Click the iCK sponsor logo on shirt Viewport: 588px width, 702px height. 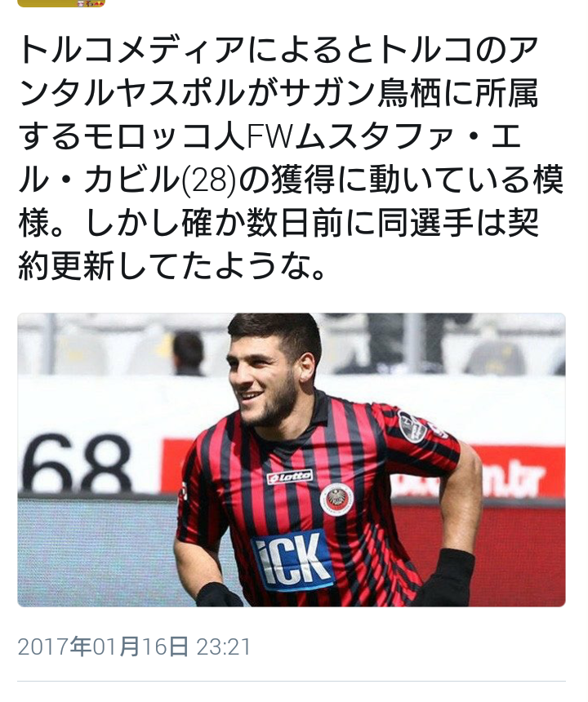tap(293, 560)
